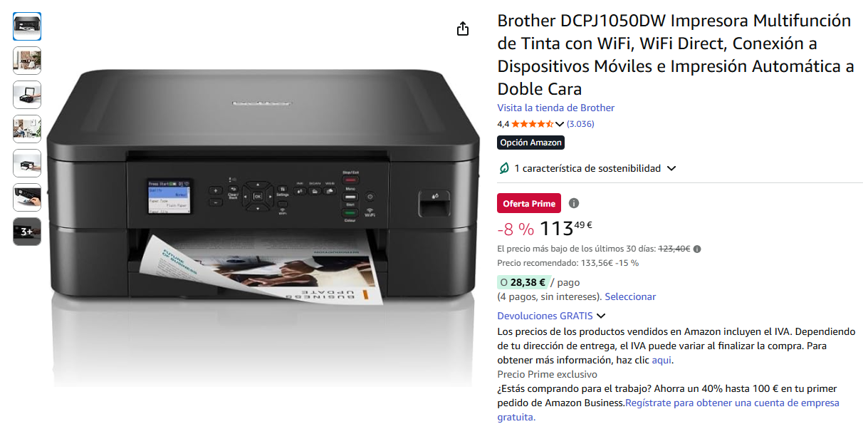Click the star rating icons
Viewport: 868px width, 424px height.
click(x=533, y=124)
